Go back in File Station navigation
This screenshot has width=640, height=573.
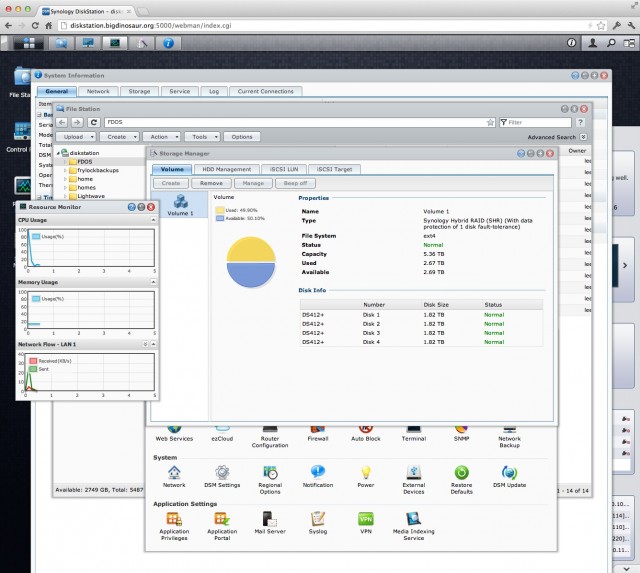62,122
